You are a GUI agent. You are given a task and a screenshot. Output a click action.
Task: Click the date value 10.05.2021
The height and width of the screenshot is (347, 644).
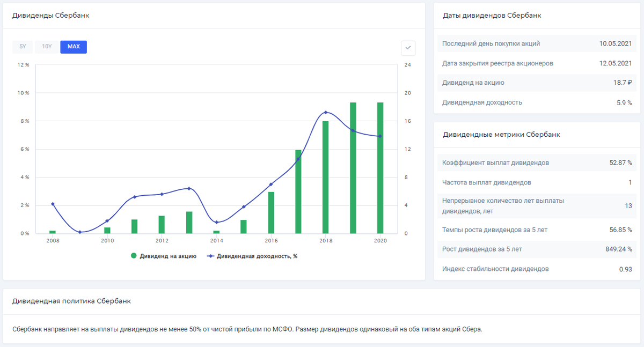pyautogui.click(x=616, y=43)
